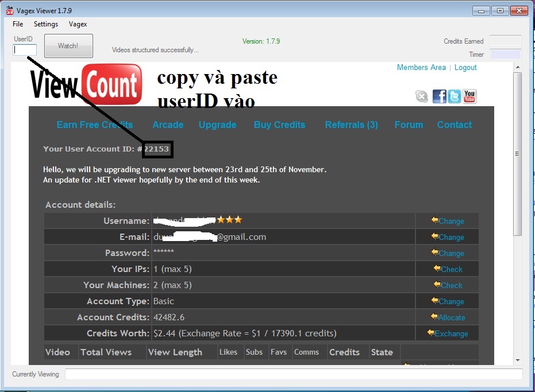Click the Subs column header
This screenshot has height=392, width=535.
click(x=254, y=352)
